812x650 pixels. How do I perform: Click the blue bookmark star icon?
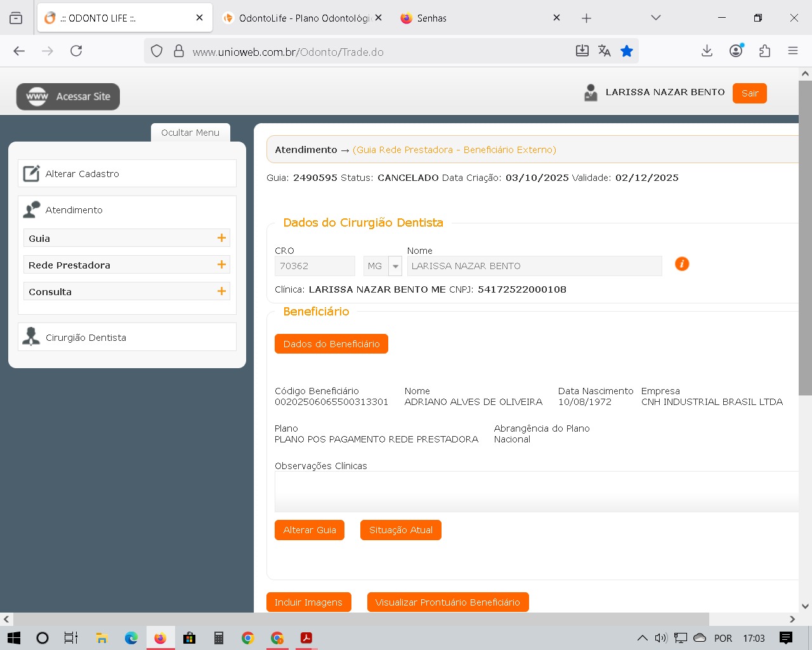click(x=627, y=51)
